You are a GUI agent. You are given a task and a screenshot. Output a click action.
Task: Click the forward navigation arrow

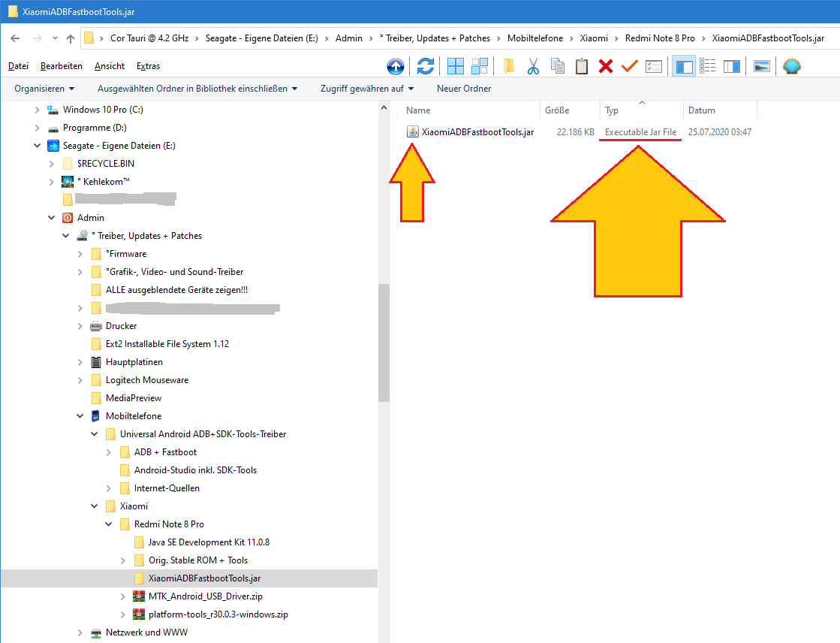[x=37, y=38]
